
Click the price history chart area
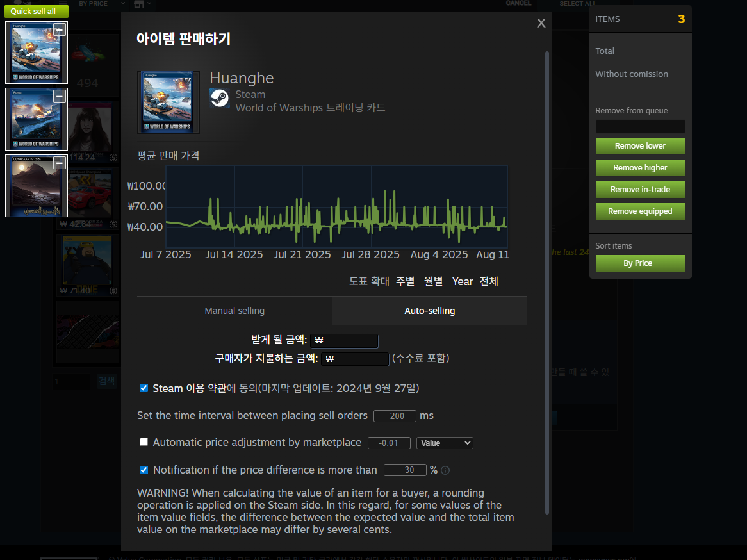(337, 206)
